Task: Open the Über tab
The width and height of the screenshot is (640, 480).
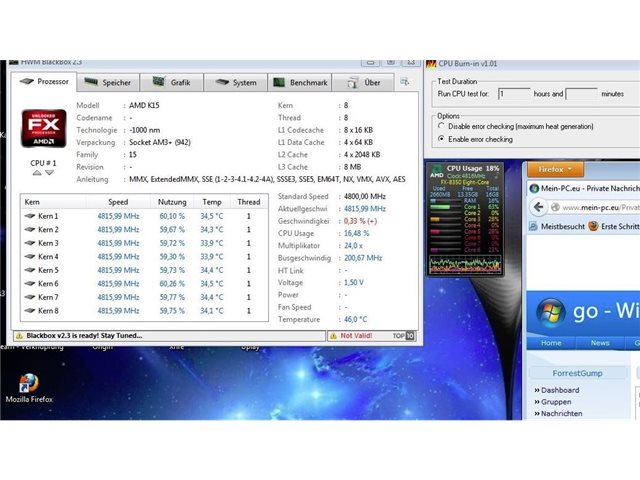Action: click(x=363, y=82)
